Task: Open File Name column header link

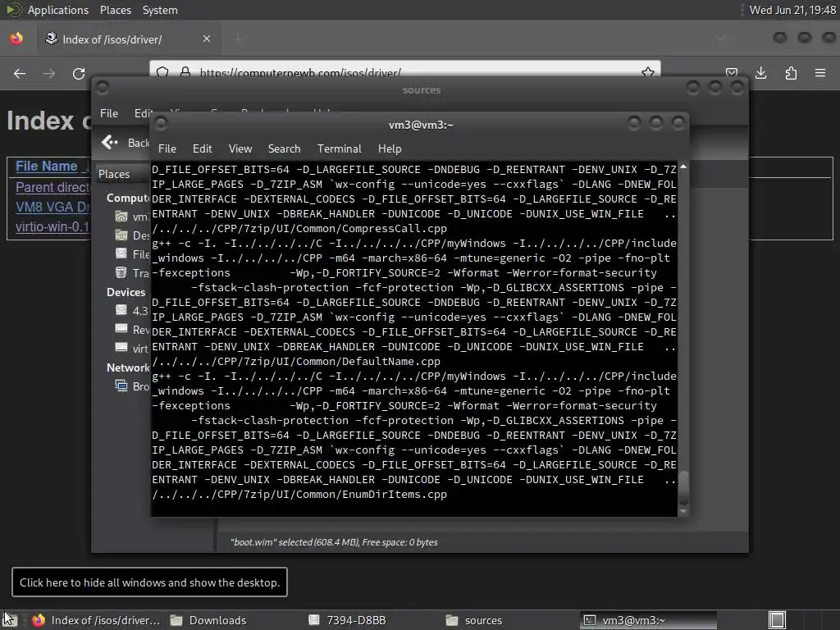Action: [46, 166]
